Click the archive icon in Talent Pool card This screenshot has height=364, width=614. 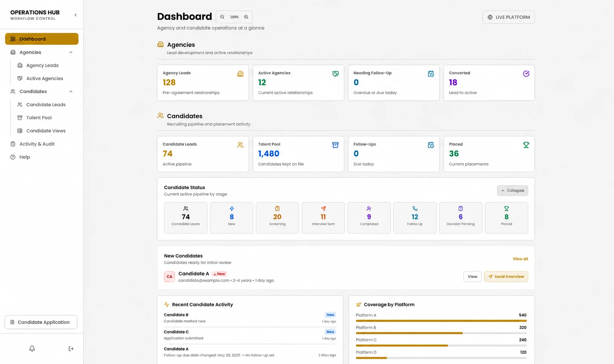pos(335,145)
